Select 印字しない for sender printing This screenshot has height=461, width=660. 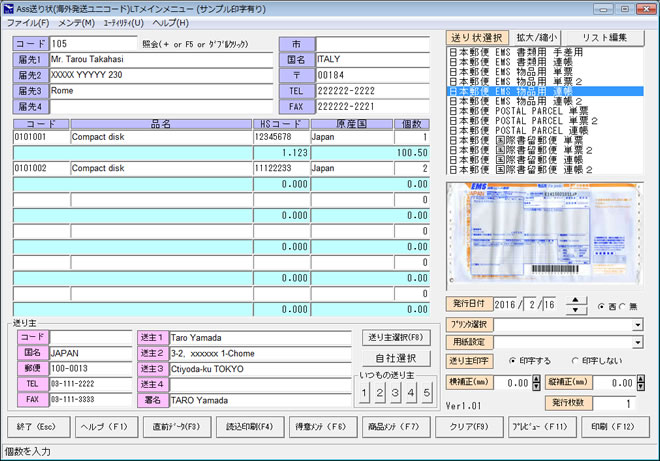(574, 361)
